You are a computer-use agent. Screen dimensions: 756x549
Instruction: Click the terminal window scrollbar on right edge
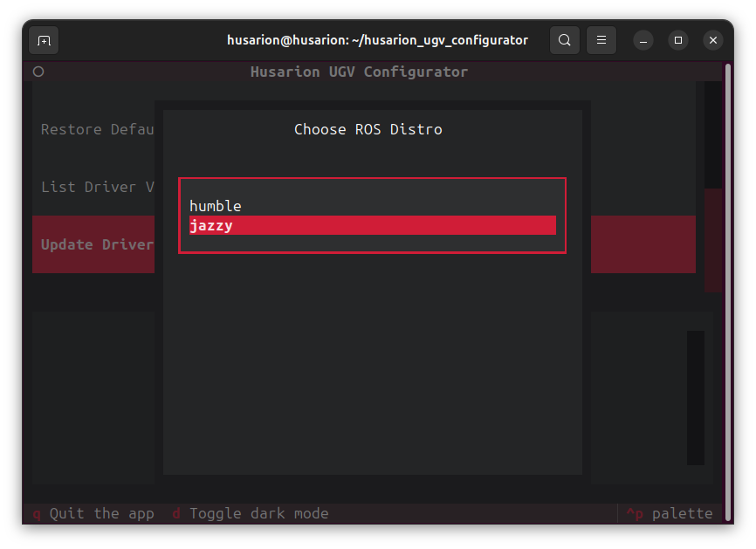pyautogui.click(x=729, y=292)
